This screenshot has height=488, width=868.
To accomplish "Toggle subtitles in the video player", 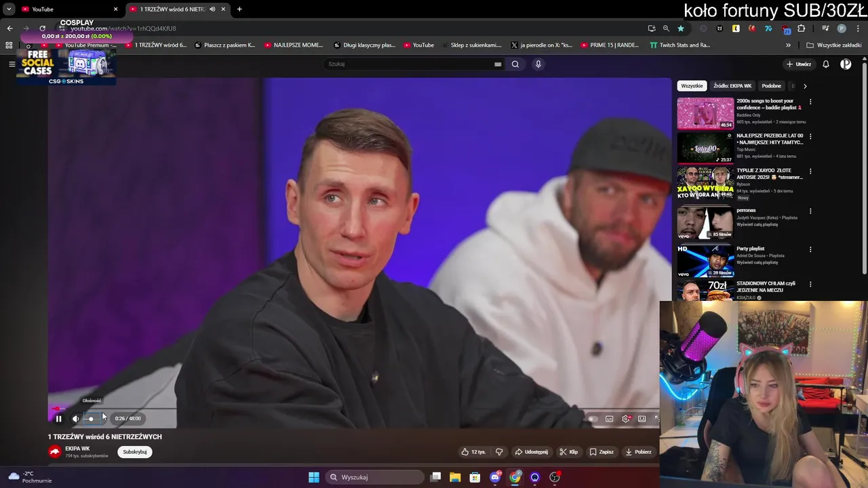I will [x=609, y=419].
